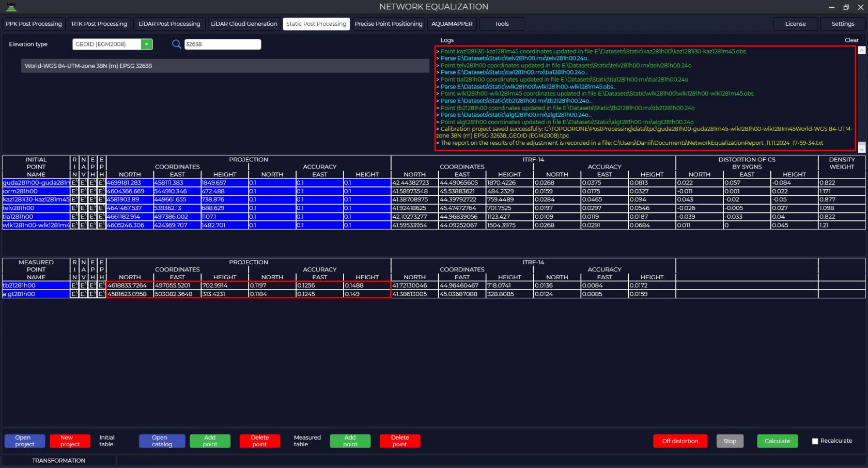Screen dimensions: 868x468
Task: Click the RIN file icon for wlk1281h00 row
Action: pyautogui.click(x=74, y=225)
